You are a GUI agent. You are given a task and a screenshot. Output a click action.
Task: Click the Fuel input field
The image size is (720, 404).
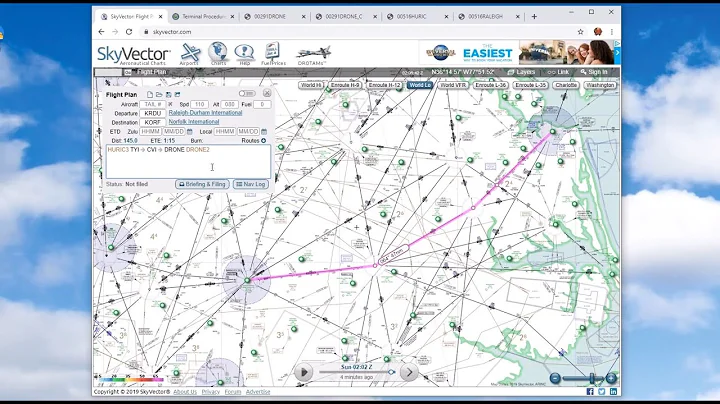pos(262,105)
